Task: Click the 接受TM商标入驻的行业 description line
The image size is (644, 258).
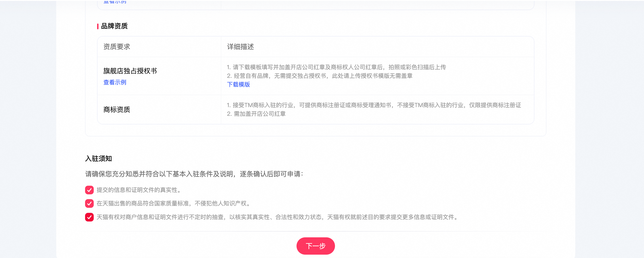Action: 374,105
